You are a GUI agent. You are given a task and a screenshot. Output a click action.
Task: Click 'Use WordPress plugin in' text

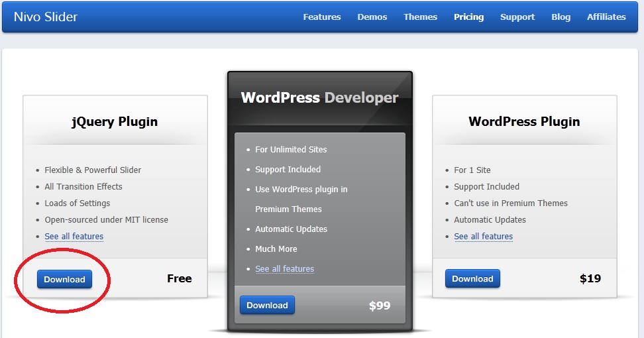301,190
